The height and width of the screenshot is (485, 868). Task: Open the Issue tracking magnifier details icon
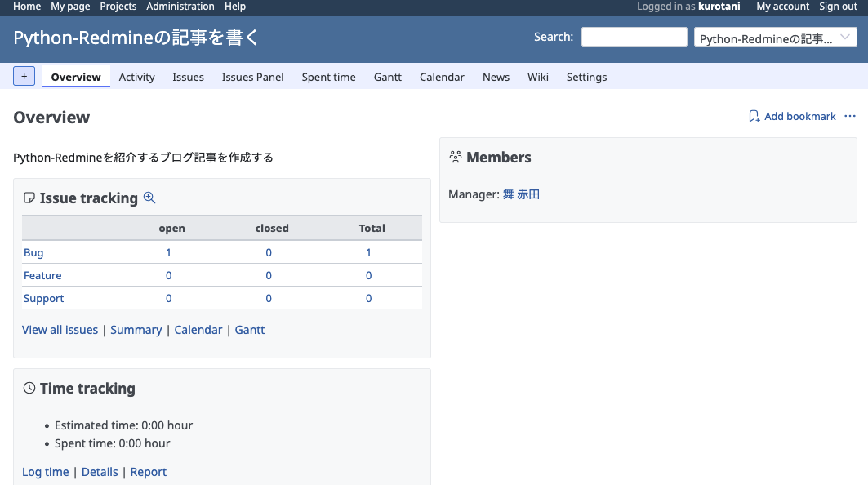[149, 198]
